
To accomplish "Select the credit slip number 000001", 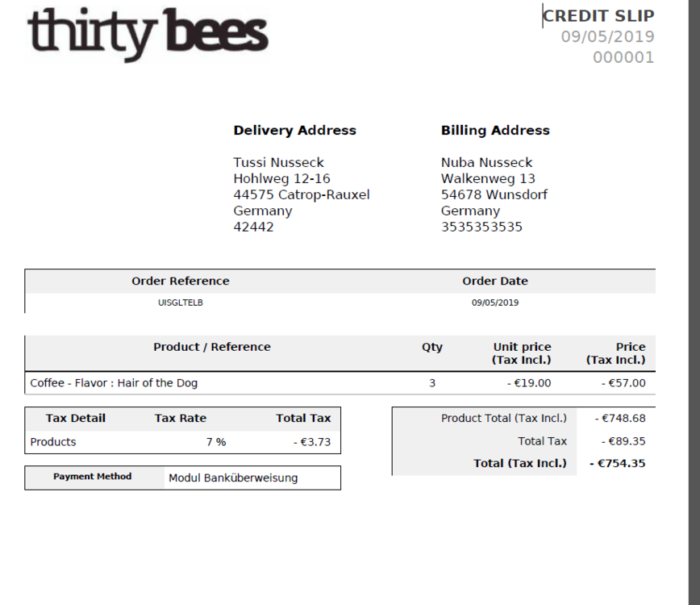I will pyautogui.click(x=623, y=57).
